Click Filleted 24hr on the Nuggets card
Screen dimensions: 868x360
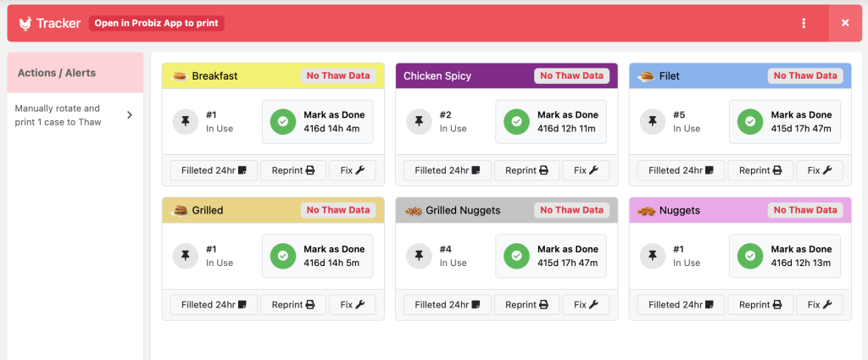click(676, 305)
